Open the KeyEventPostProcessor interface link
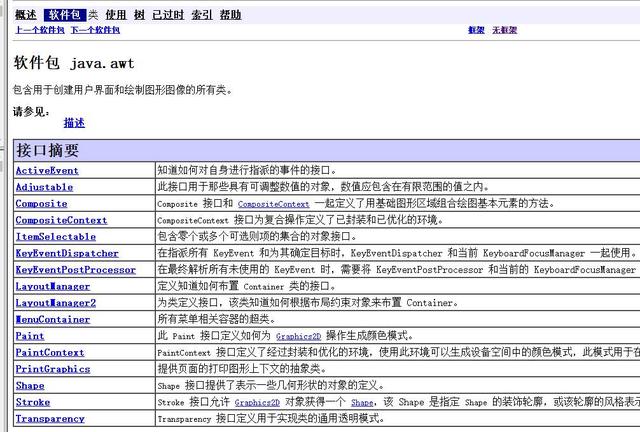The height and width of the screenshot is (432, 640). pos(76,269)
